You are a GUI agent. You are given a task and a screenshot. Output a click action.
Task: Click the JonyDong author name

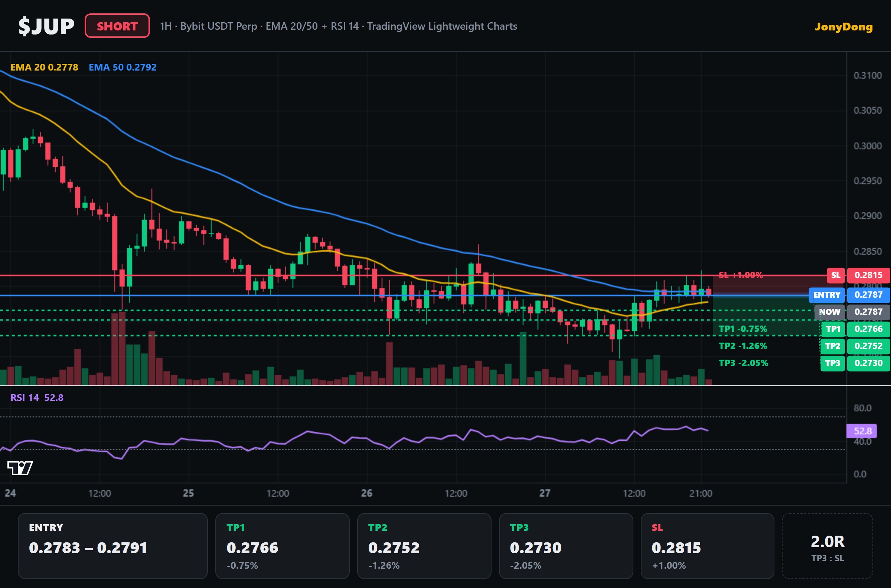[x=844, y=27]
